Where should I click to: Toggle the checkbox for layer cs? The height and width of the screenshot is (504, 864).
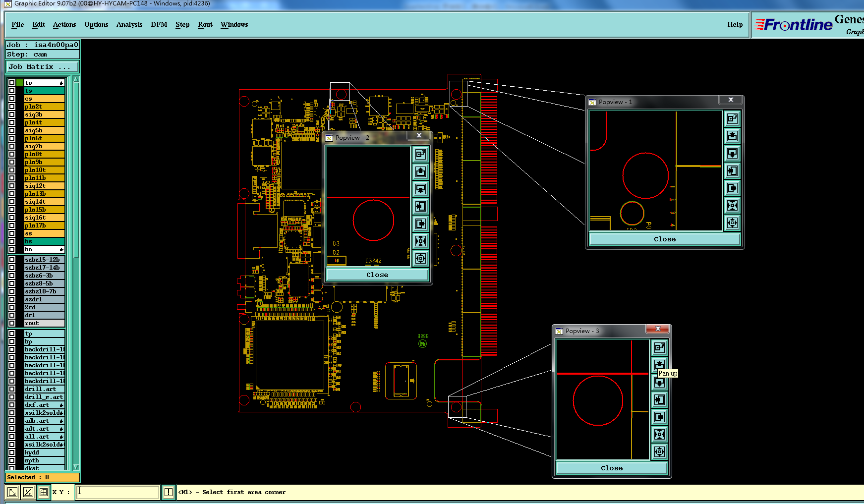pos(12,99)
